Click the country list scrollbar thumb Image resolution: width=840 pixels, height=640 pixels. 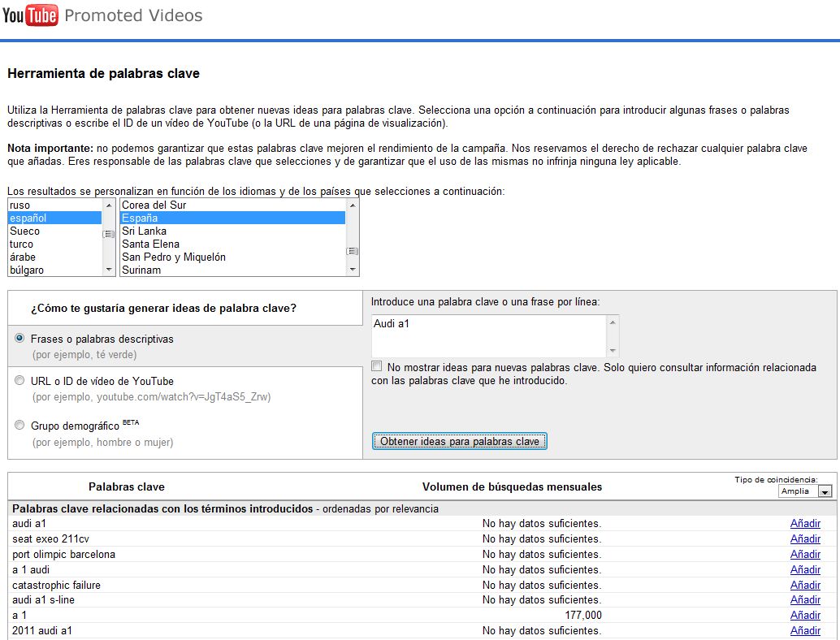(x=353, y=251)
